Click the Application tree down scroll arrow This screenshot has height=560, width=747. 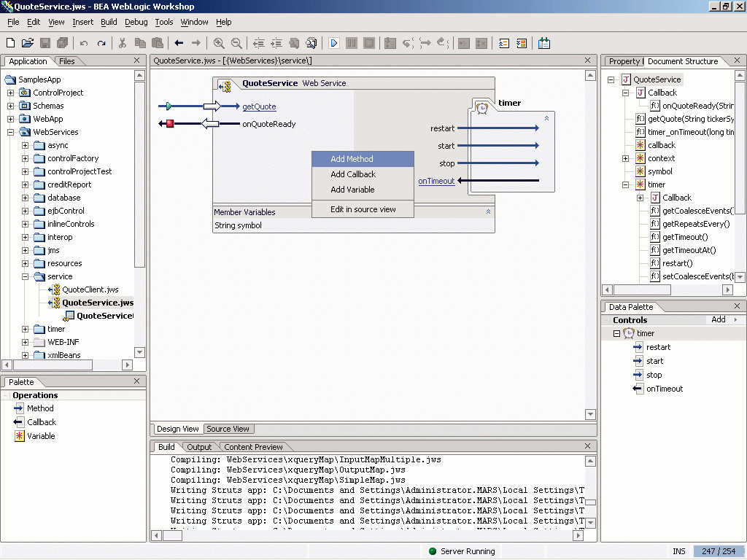point(139,352)
